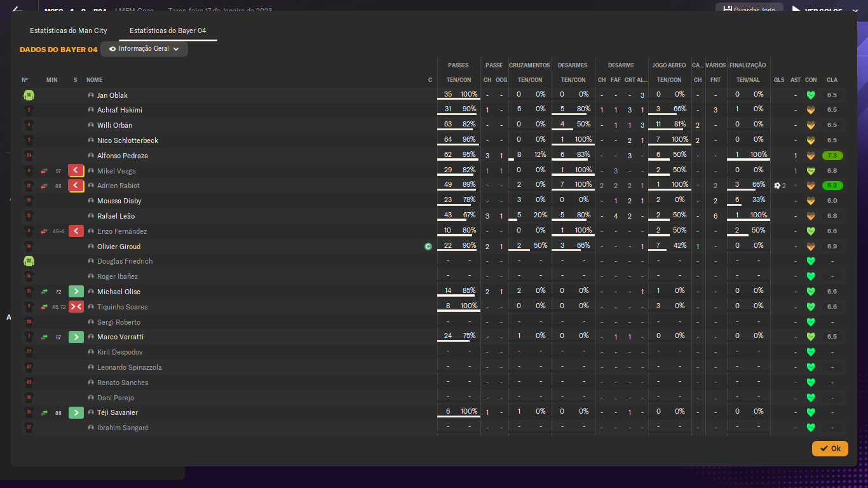Click Mikel Vesga's 6.8 rating
Image resolution: width=868 pixels, height=488 pixels.
coord(832,171)
